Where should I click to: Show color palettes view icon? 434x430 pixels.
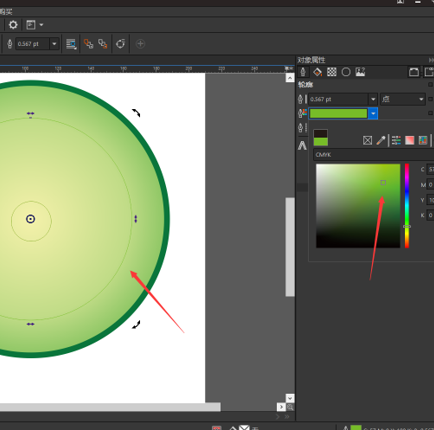coord(423,140)
